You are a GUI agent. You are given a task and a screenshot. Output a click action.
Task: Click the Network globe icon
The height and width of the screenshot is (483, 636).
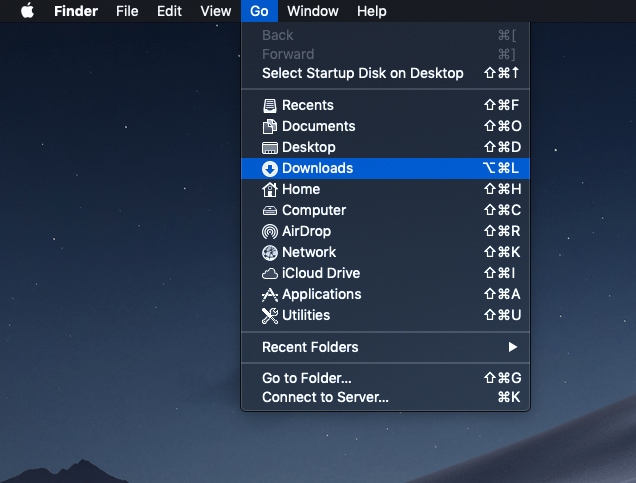coord(269,253)
